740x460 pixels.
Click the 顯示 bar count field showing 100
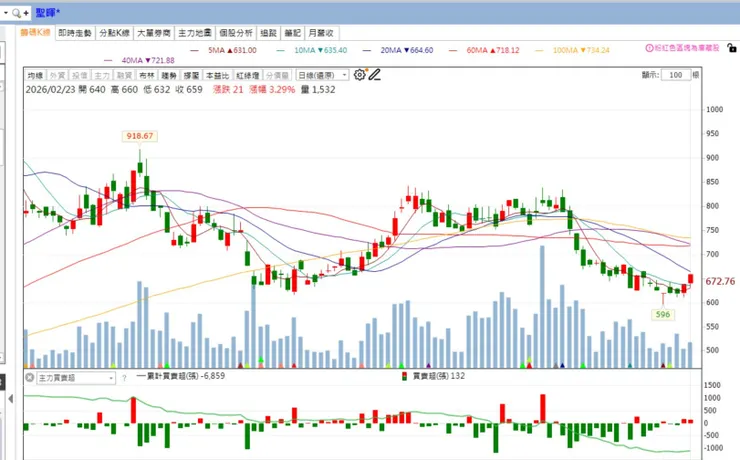pos(676,75)
